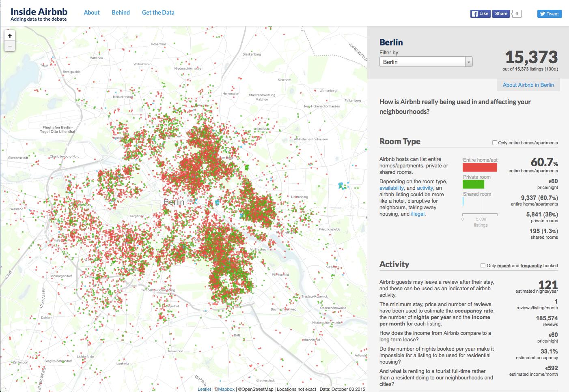Viewport: 569px width, 392px height.
Task: Open the About page
Action: coord(92,13)
